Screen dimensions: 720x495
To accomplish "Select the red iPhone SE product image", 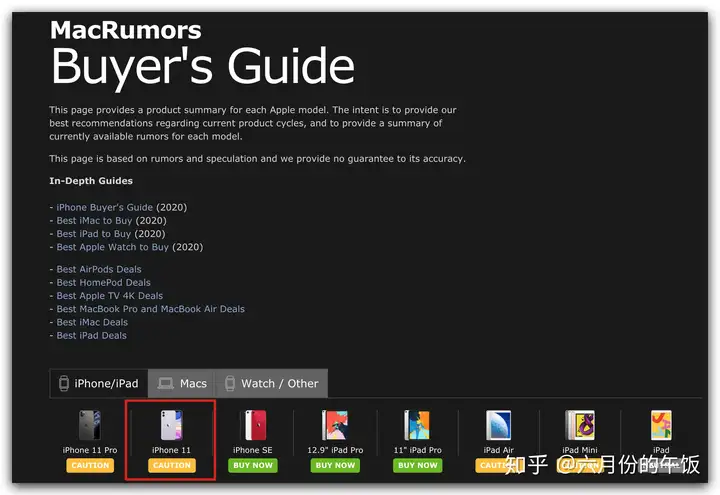I will [x=253, y=425].
